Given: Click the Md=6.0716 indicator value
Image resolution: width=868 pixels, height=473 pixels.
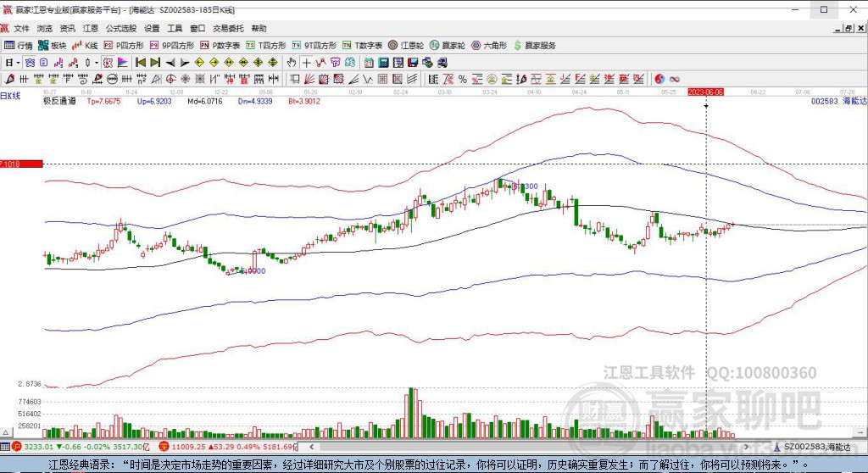Looking at the screenshot, I should click(x=205, y=102).
